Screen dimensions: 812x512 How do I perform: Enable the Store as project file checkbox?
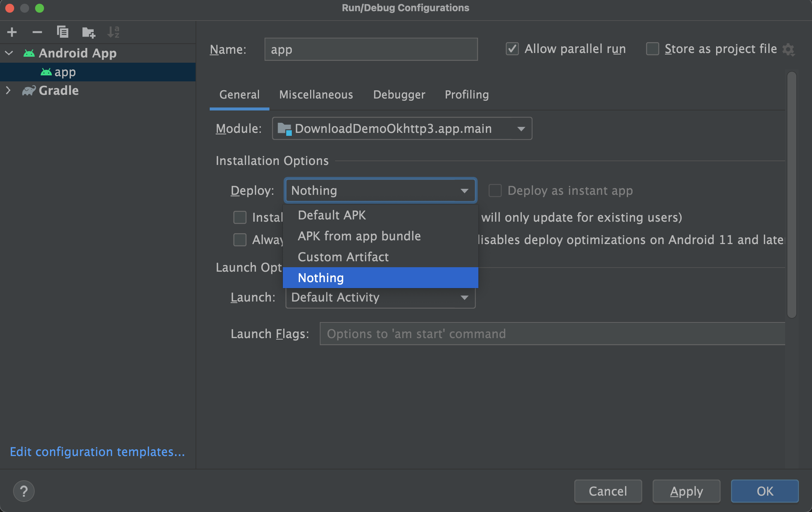(652, 49)
